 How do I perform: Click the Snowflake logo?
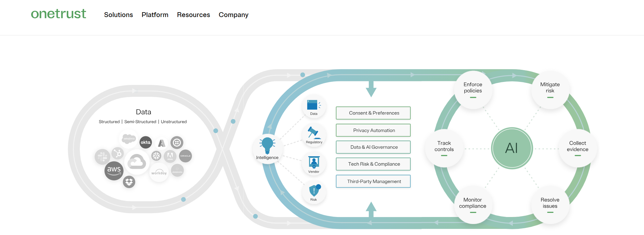(x=156, y=156)
